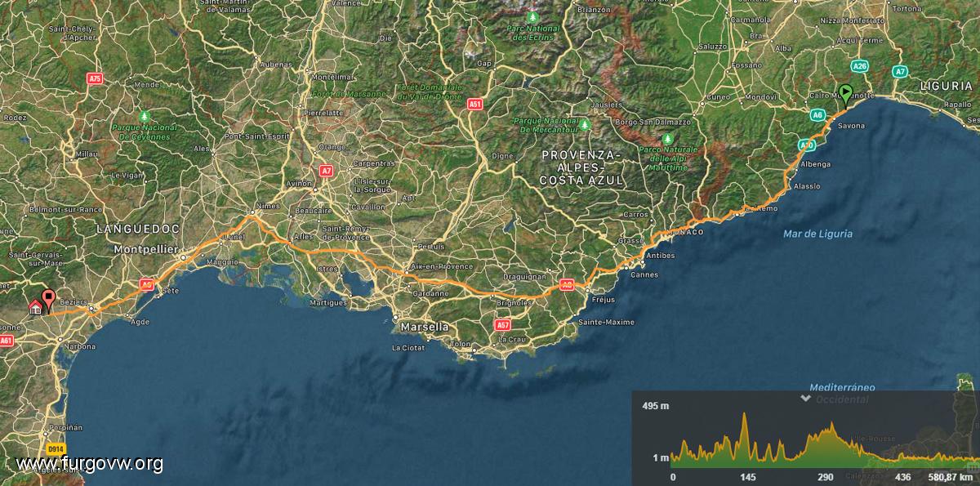Screen dimensions: 980x486
Task: Click the A9 highway shield near Sète
Action: [147, 284]
